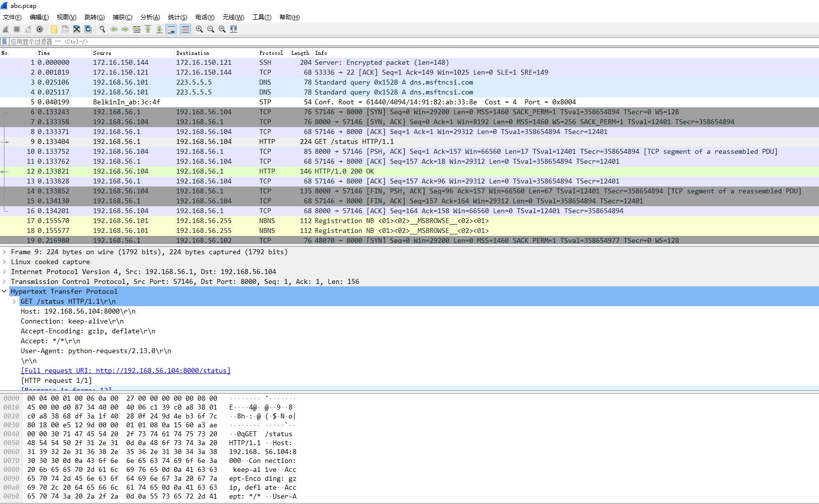This screenshot has width=819, height=504.
Task: Click the close capture file icon
Action: click(77, 29)
